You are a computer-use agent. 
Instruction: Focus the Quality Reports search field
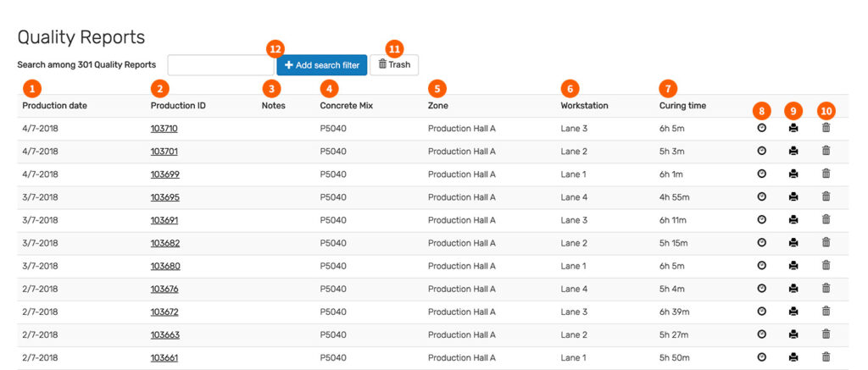(221, 64)
